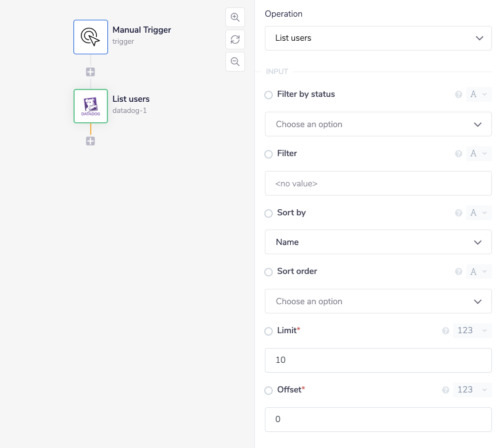
Task: Open the Operation dropdown showing List users
Action: point(378,38)
